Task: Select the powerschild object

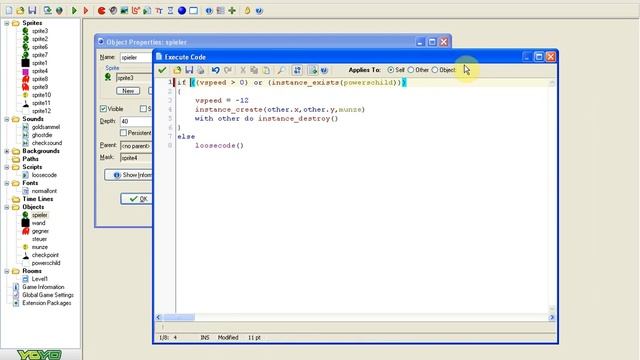Action: coord(46,263)
